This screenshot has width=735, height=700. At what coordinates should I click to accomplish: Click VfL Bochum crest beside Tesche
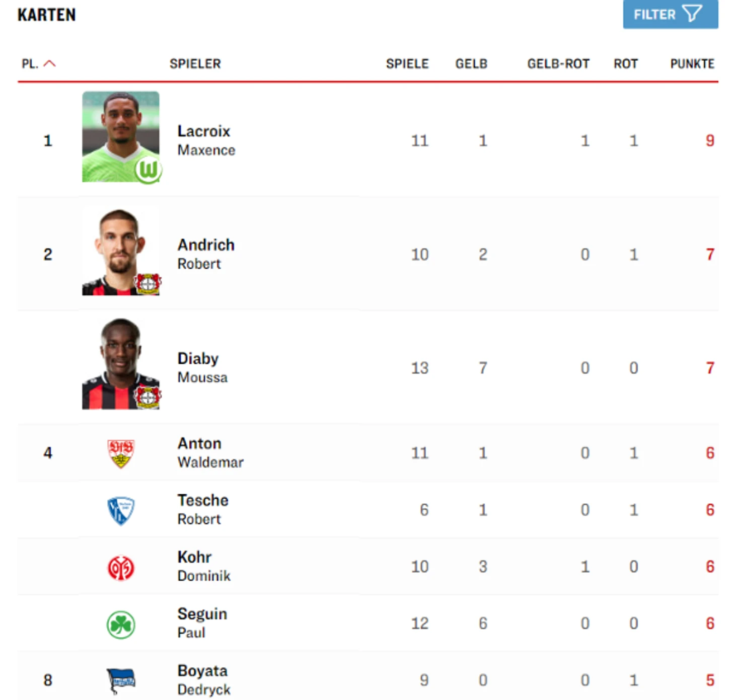[x=121, y=511]
